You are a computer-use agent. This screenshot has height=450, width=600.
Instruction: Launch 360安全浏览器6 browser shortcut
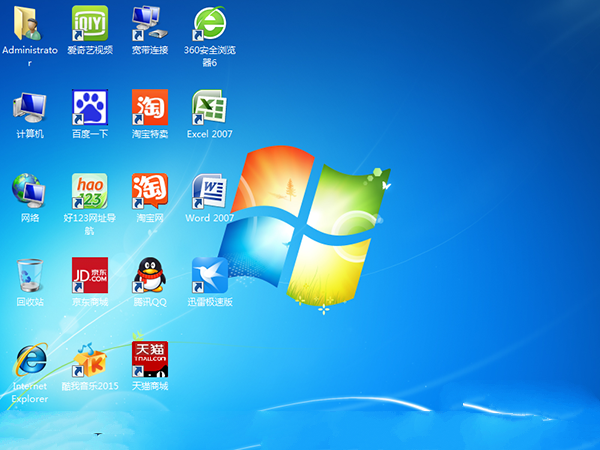(209, 23)
